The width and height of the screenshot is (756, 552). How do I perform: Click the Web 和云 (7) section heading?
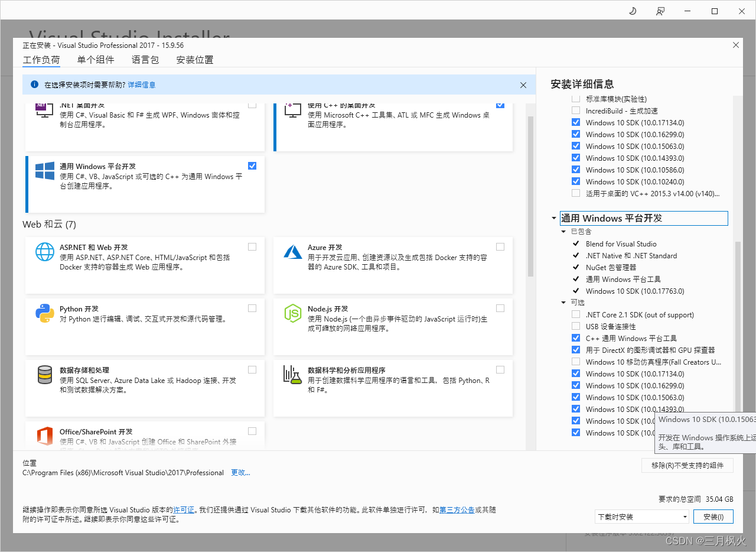pyautogui.click(x=49, y=225)
